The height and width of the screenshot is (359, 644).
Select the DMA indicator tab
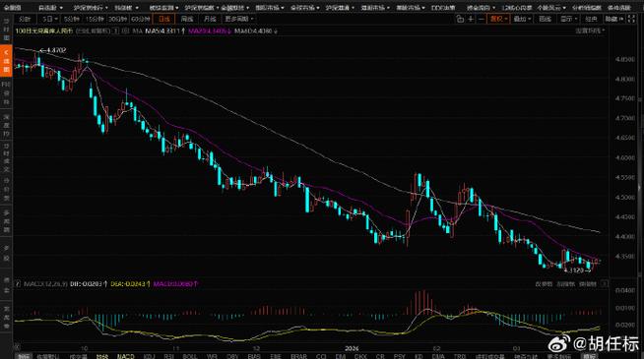tap(438, 356)
